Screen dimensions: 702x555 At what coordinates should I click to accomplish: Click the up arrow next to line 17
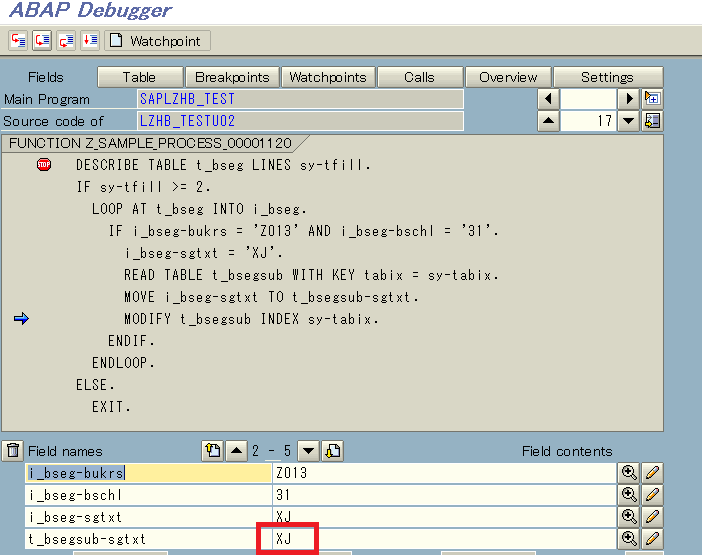[548, 121]
